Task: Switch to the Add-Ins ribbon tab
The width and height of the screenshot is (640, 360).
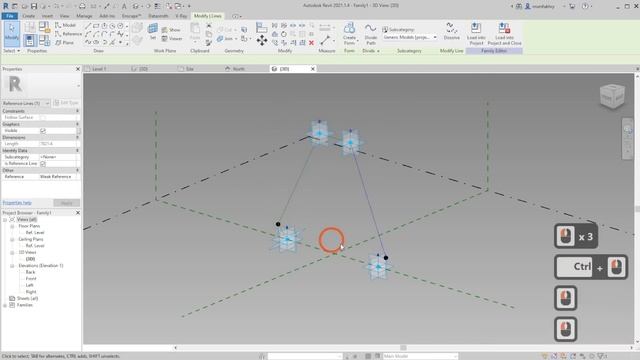Action: point(107,16)
